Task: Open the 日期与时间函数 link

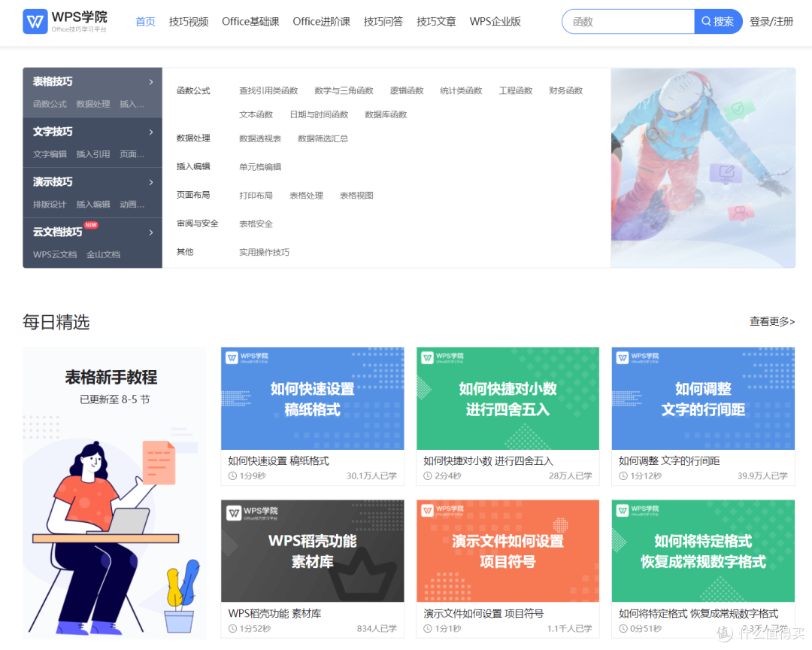Action: (x=319, y=114)
